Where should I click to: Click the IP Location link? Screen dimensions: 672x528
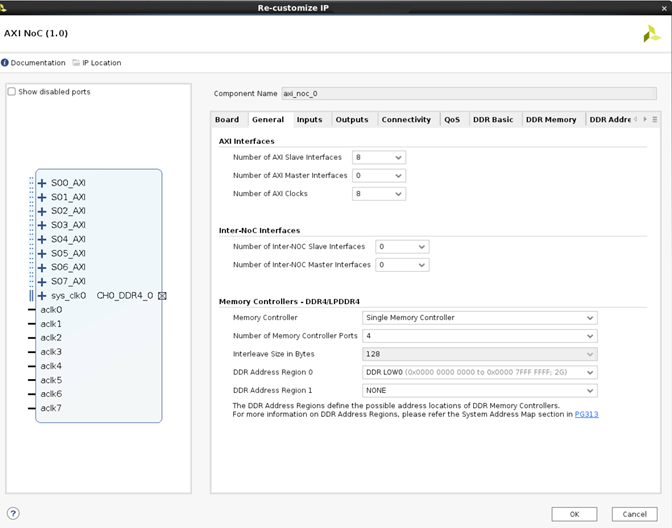tap(102, 63)
